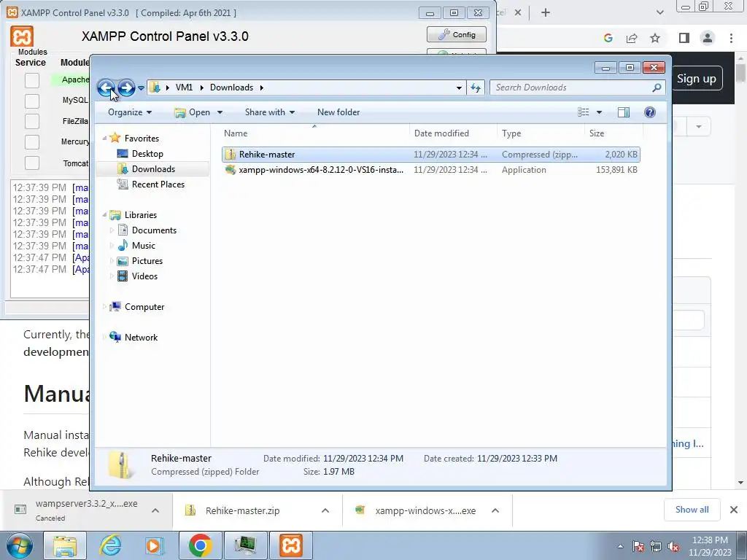The height and width of the screenshot is (560, 747).
Task: Open a new Chrome tab
Action: click(x=546, y=13)
